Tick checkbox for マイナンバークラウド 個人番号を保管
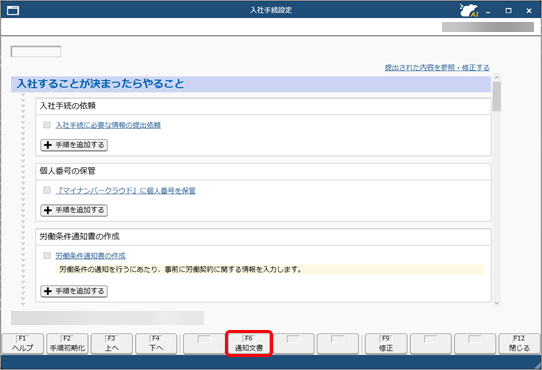This screenshot has height=370, width=542. pos(47,190)
